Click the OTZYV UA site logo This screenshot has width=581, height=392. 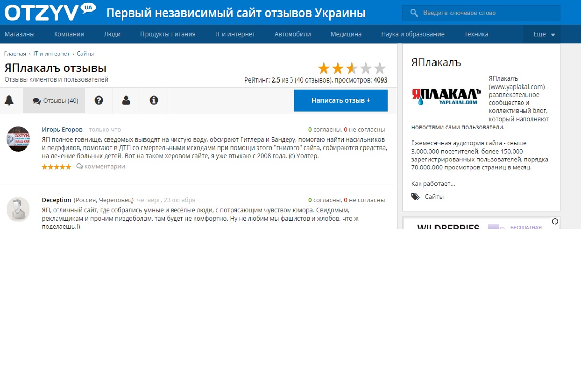point(50,13)
